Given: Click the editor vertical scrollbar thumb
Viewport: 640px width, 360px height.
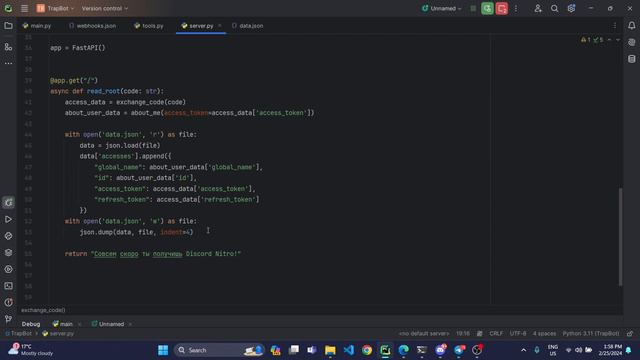Looking at the screenshot, I should pos(620,237).
